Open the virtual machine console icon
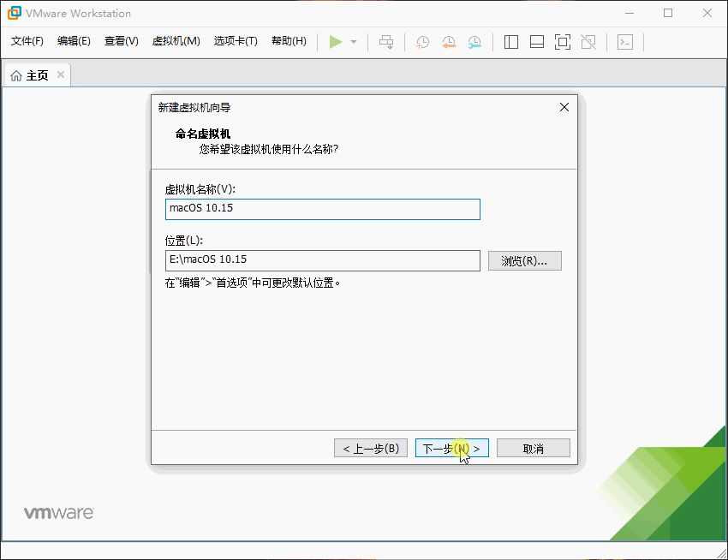Image resolution: width=728 pixels, height=560 pixels. point(625,41)
